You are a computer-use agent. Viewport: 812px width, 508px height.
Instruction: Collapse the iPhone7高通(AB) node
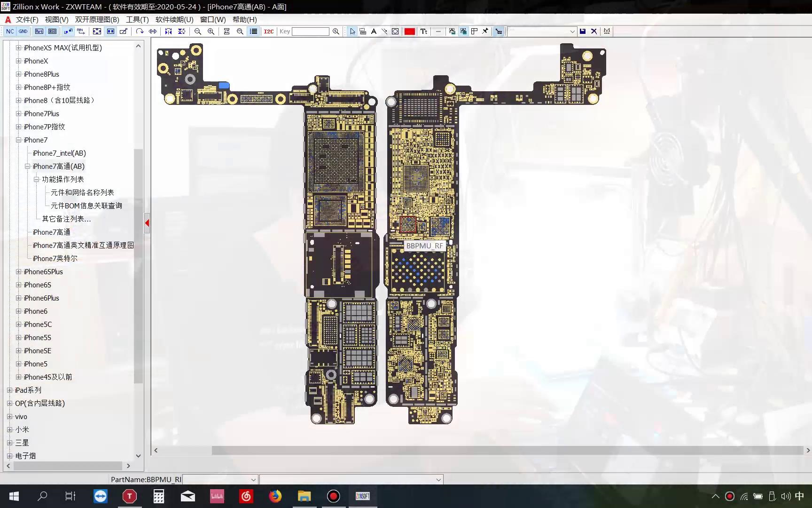pyautogui.click(x=27, y=166)
